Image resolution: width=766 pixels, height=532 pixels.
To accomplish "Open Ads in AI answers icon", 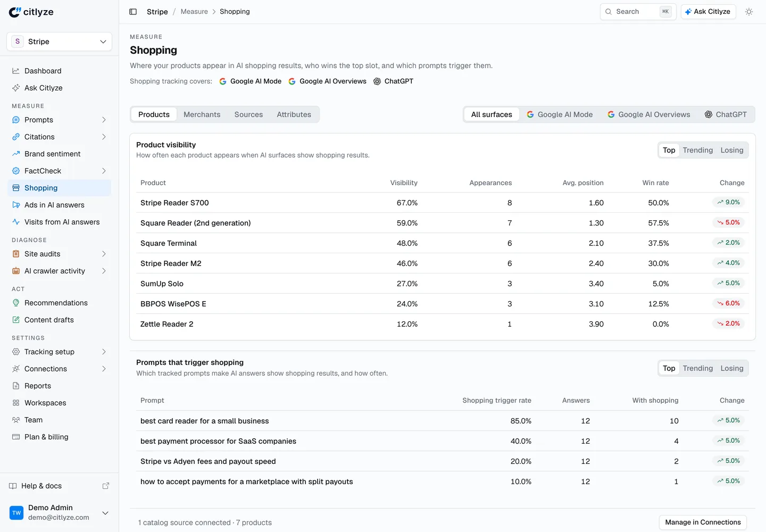I will click(16, 205).
